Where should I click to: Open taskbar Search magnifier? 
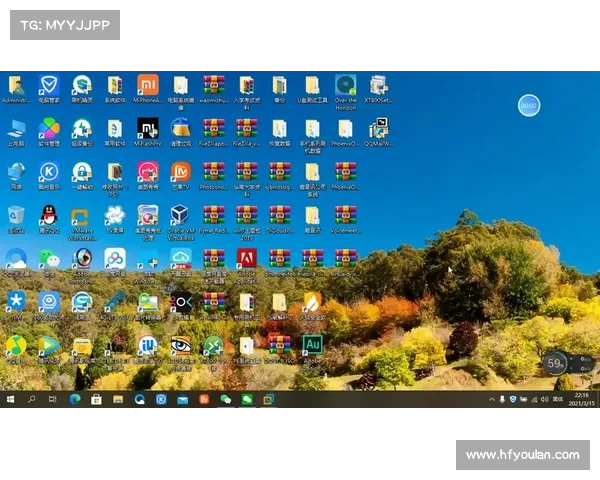[x=32, y=400]
